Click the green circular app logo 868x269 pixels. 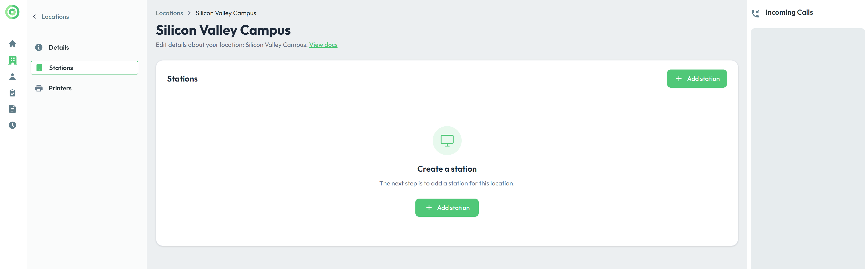tap(12, 12)
